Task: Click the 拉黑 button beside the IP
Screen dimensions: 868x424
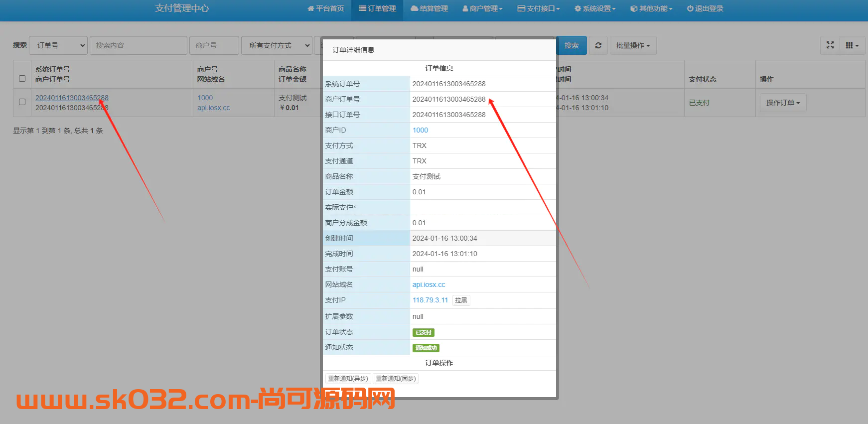Action: click(461, 300)
